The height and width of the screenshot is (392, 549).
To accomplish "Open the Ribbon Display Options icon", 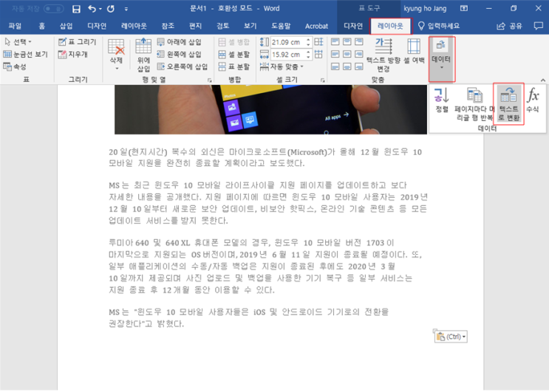I will click(464, 8).
